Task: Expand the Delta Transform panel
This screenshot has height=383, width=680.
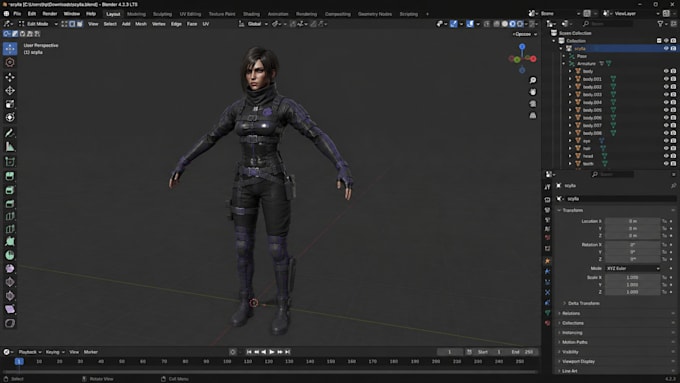Action: [x=583, y=303]
